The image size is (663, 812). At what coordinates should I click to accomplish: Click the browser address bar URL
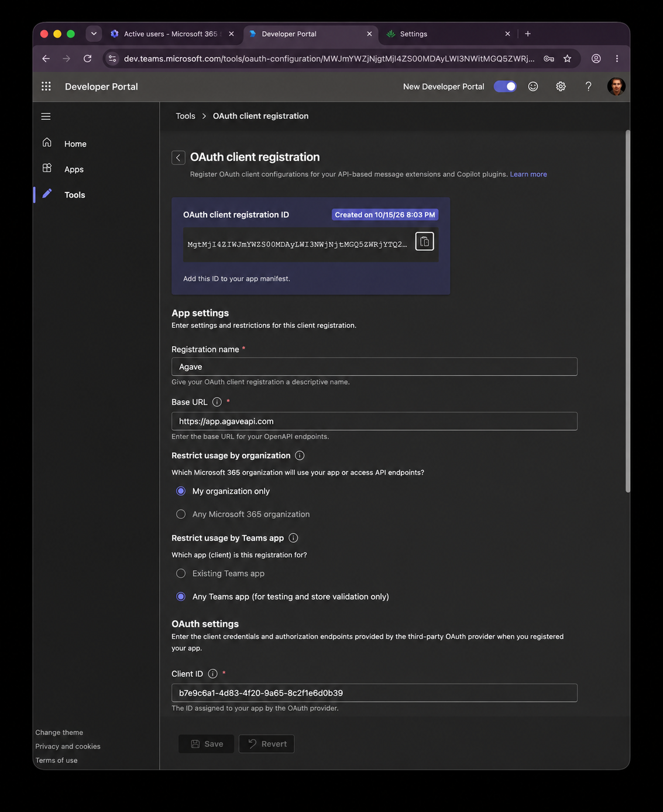pos(329,59)
